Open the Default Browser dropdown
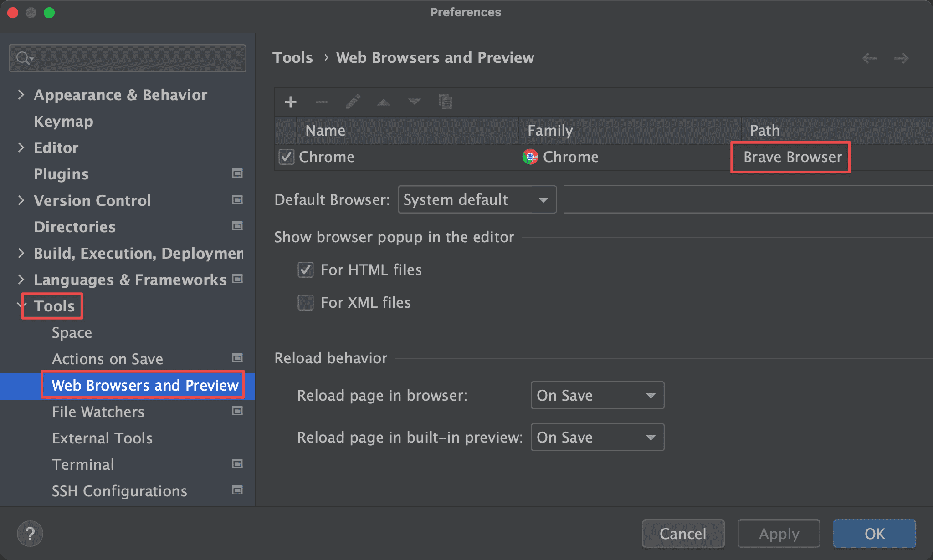 [x=477, y=200]
